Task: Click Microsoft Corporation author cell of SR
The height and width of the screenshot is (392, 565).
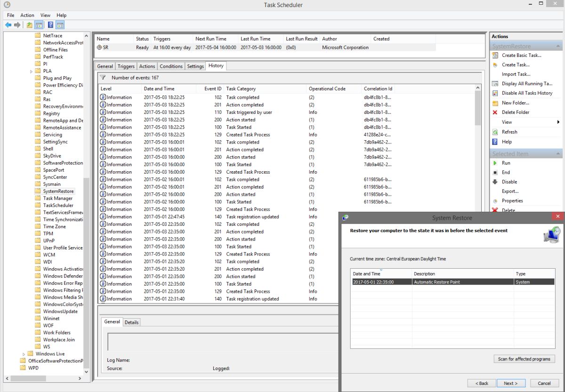Action: click(x=345, y=48)
